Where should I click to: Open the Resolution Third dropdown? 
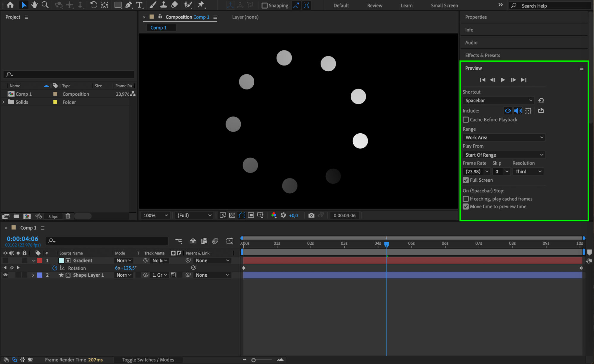point(528,172)
